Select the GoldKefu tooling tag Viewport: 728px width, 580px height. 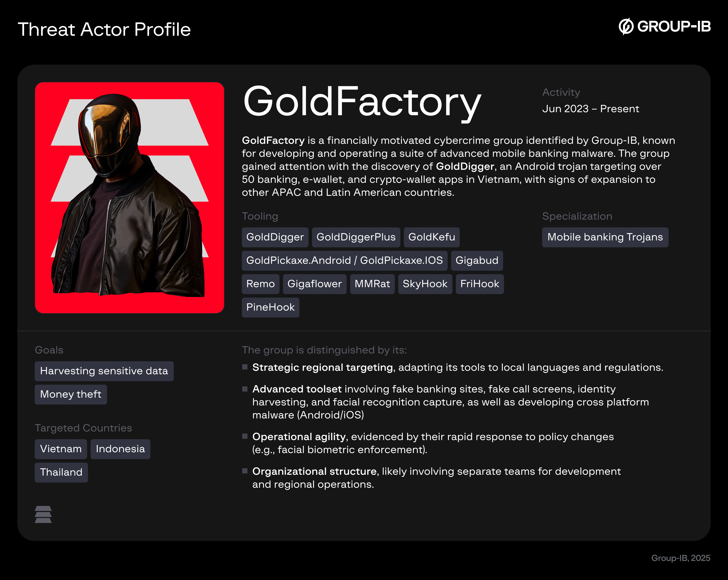click(x=432, y=237)
